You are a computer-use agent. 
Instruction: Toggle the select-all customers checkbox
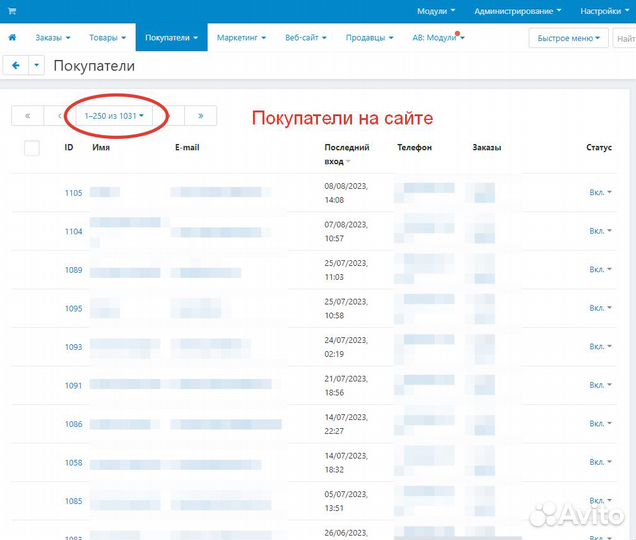pyautogui.click(x=32, y=148)
